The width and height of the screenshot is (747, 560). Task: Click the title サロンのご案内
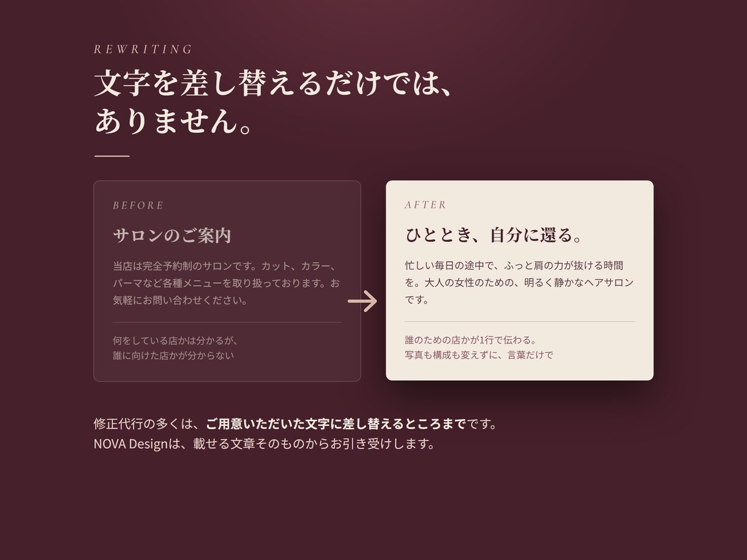click(x=172, y=236)
